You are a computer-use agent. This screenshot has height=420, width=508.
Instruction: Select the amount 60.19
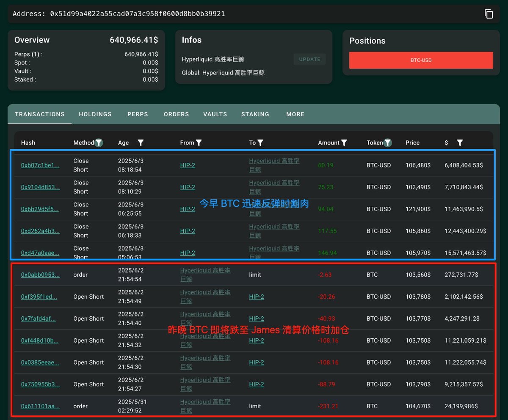tap(326, 165)
